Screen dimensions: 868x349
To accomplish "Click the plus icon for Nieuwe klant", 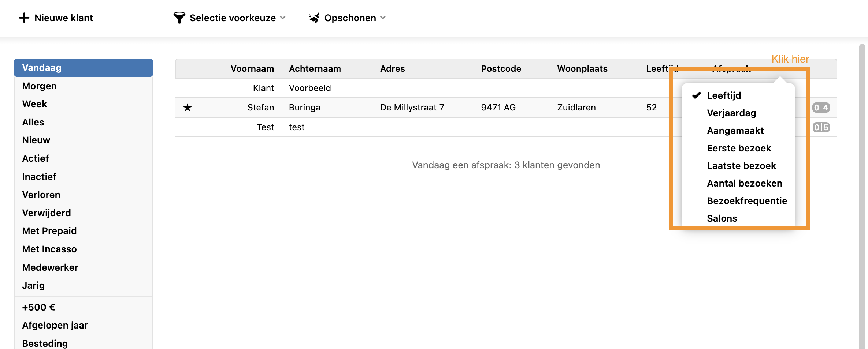I will pos(24,18).
